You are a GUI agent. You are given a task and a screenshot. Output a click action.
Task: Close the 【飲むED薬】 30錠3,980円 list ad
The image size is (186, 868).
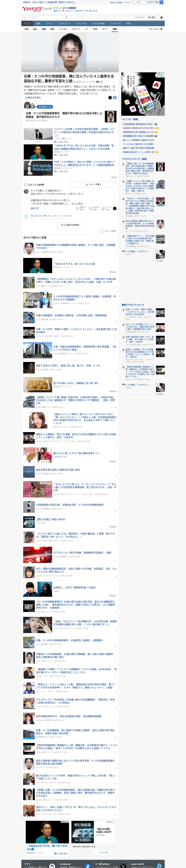click(115, 527)
